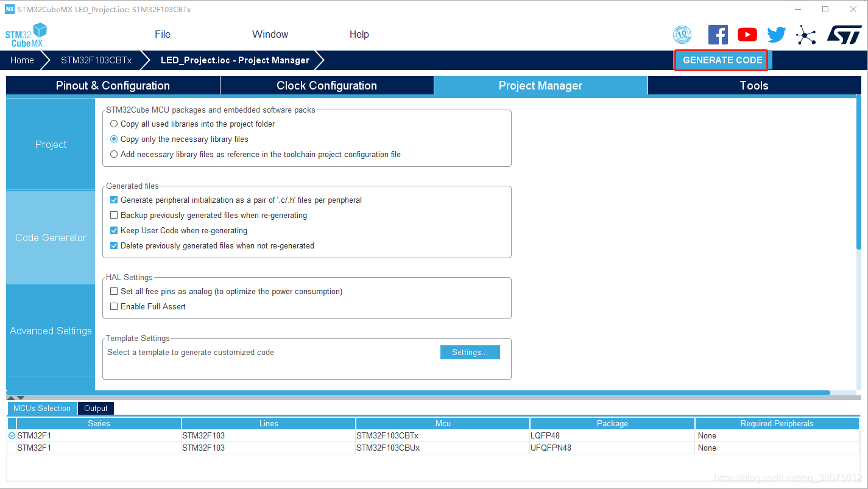Click the UFQFPN48 package cell
The width and height of the screenshot is (868, 489).
point(612,448)
